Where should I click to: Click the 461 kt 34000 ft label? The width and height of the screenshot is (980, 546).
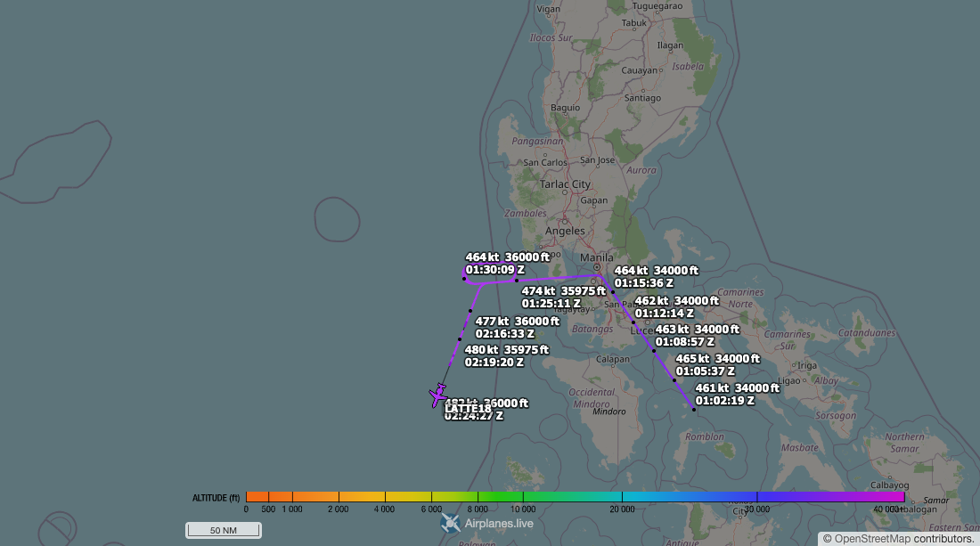click(738, 388)
